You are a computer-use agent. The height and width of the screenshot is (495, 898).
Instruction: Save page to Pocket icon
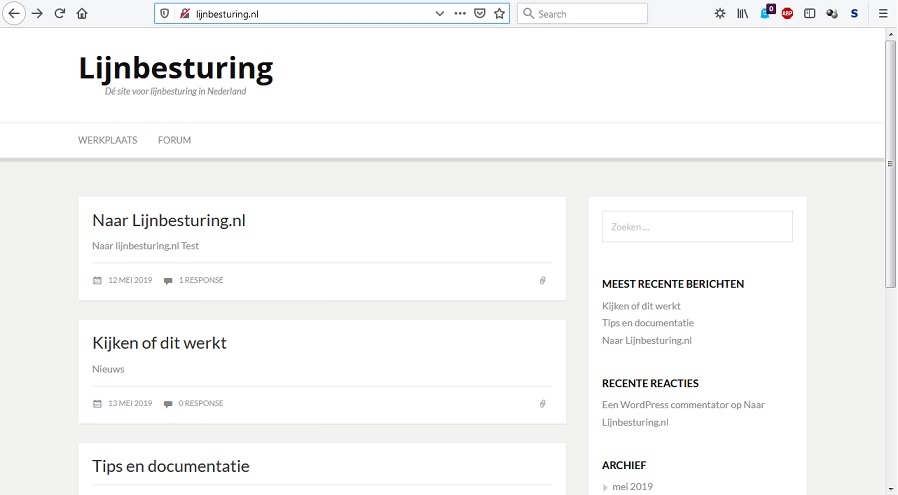[x=480, y=13]
